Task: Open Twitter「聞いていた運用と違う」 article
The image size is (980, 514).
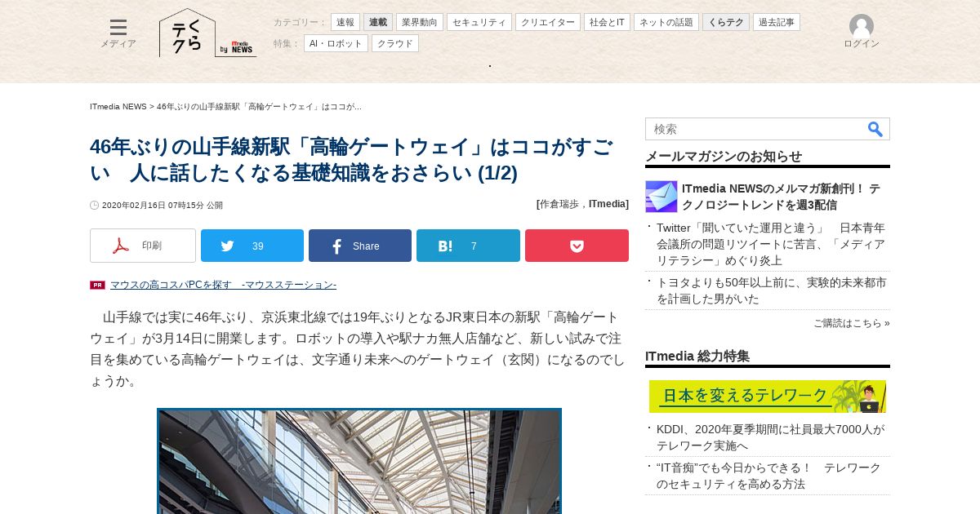Action: (x=771, y=244)
